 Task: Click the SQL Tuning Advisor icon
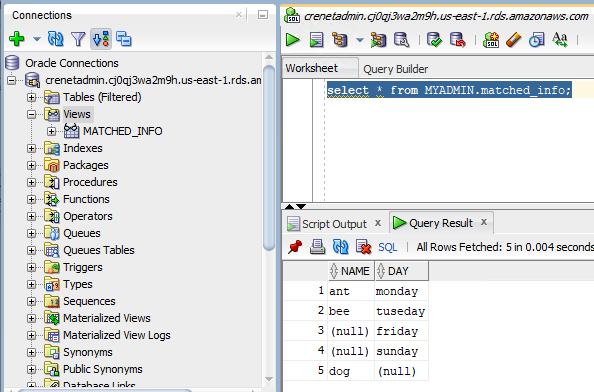click(x=402, y=39)
